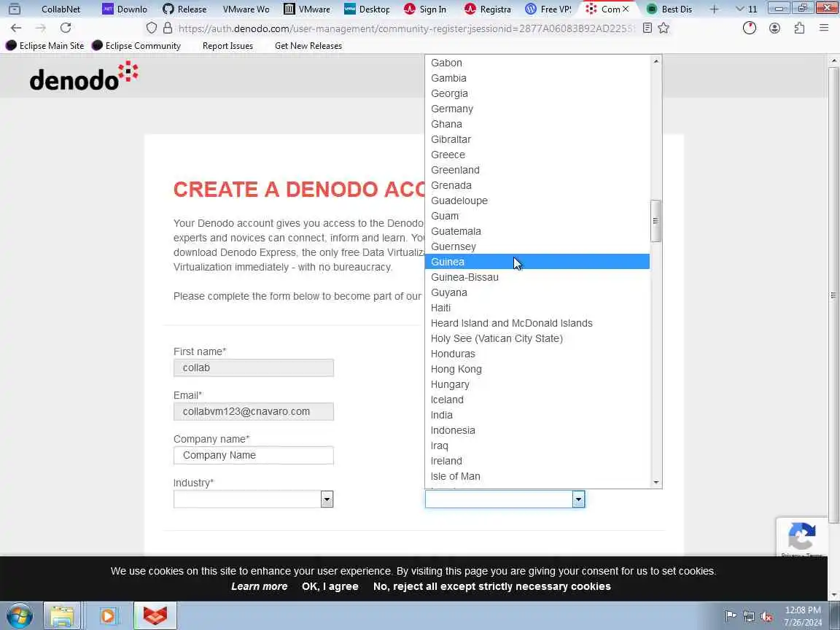Viewport: 840px width, 630px height.
Task: Go back with the browser back arrow
Action: coord(16,28)
